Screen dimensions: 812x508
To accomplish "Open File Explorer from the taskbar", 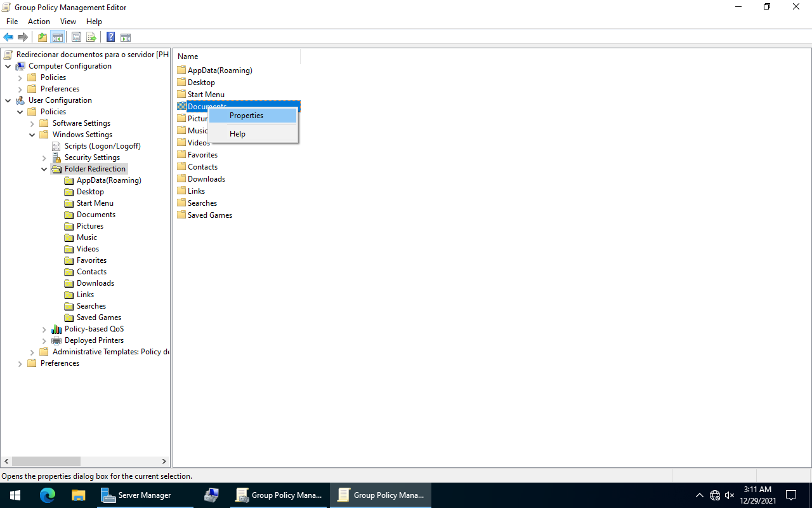I will (78, 495).
